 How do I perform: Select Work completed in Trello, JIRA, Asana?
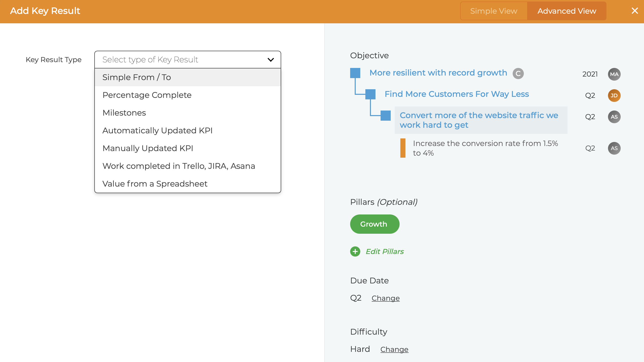tap(188, 166)
